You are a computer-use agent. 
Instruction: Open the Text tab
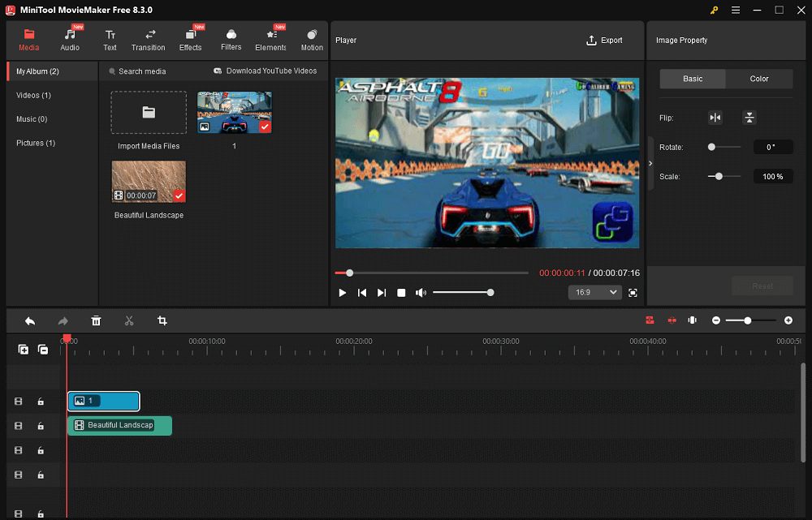[x=110, y=40]
